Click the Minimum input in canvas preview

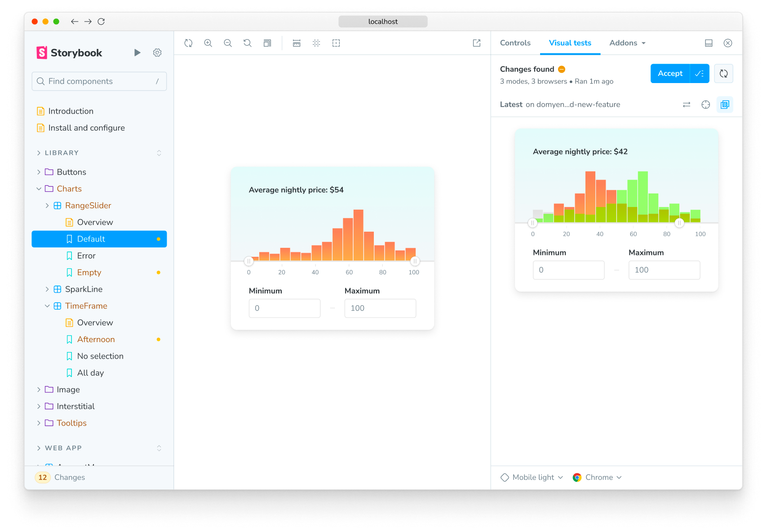tap(284, 308)
